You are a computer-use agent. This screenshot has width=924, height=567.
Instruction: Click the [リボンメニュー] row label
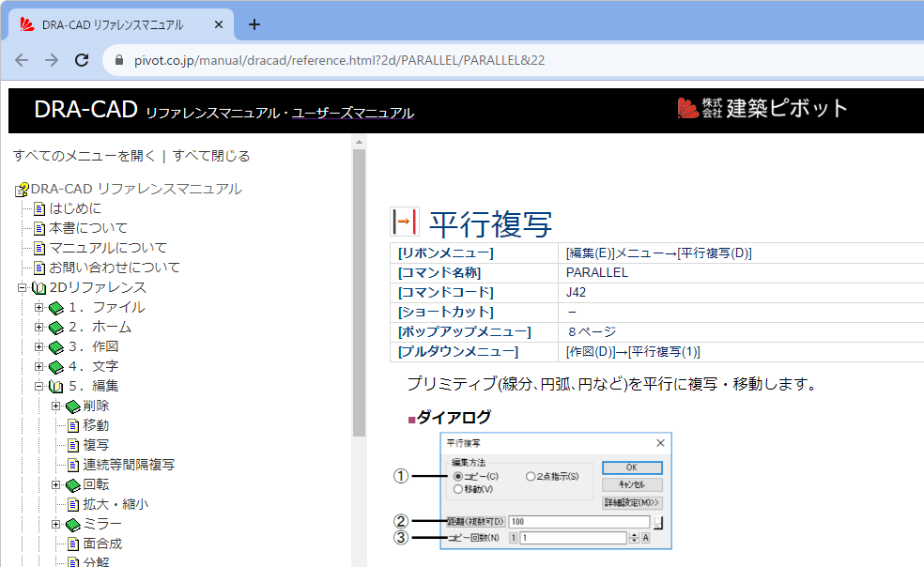[445, 253]
